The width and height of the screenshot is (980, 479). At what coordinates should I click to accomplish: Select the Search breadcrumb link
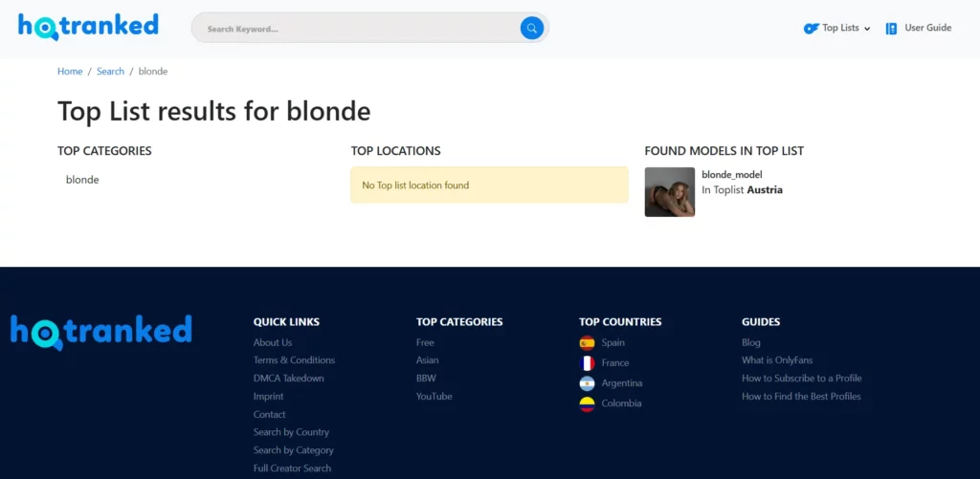coord(110,72)
